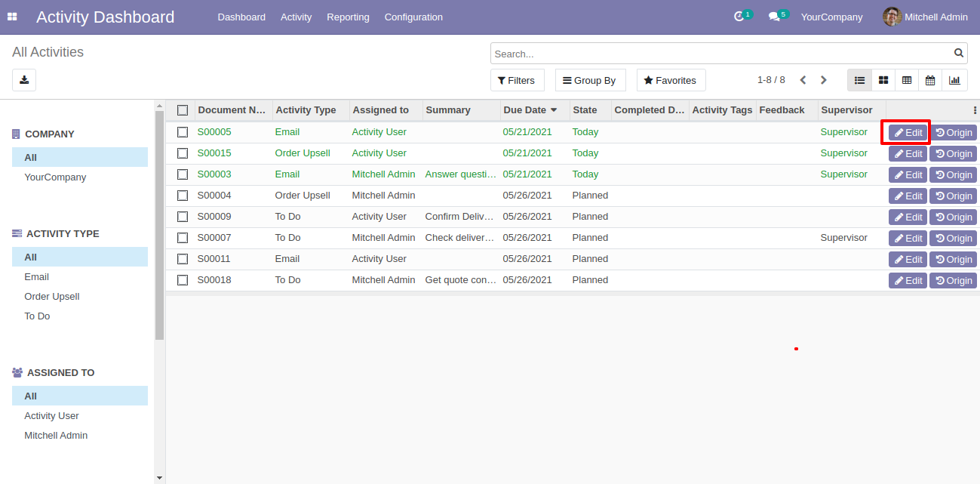Screen dimensions: 980x484
Task: Click Origin button for S00004
Action: tap(954, 196)
